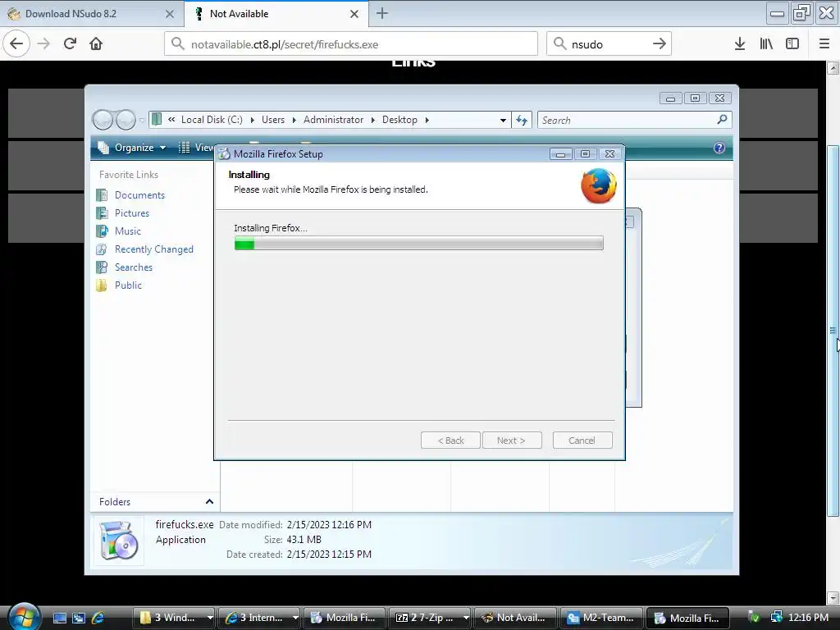Open Documents favorite link
840x630 pixels.
tap(139, 195)
